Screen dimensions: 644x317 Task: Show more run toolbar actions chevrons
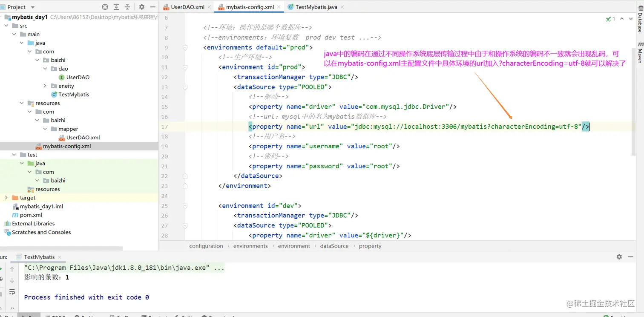(12, 308)
